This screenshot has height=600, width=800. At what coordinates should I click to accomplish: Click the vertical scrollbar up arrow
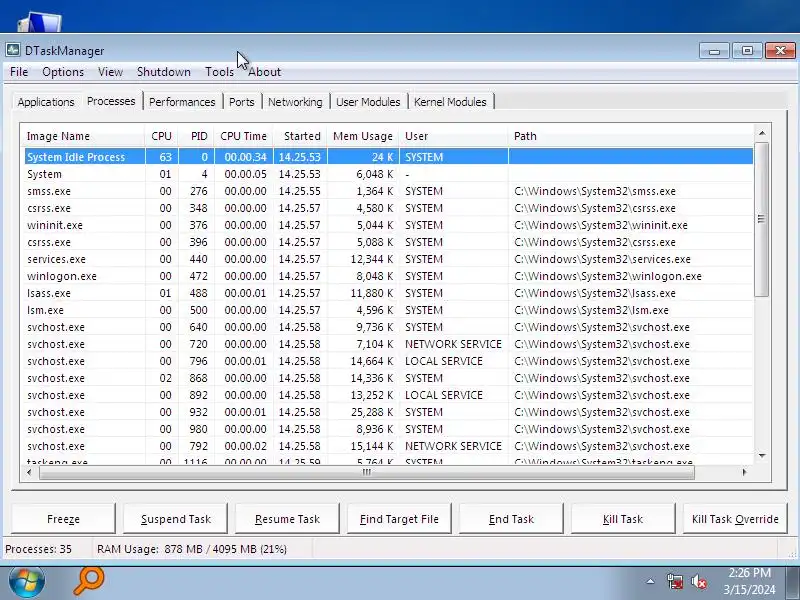coord(762,133)
